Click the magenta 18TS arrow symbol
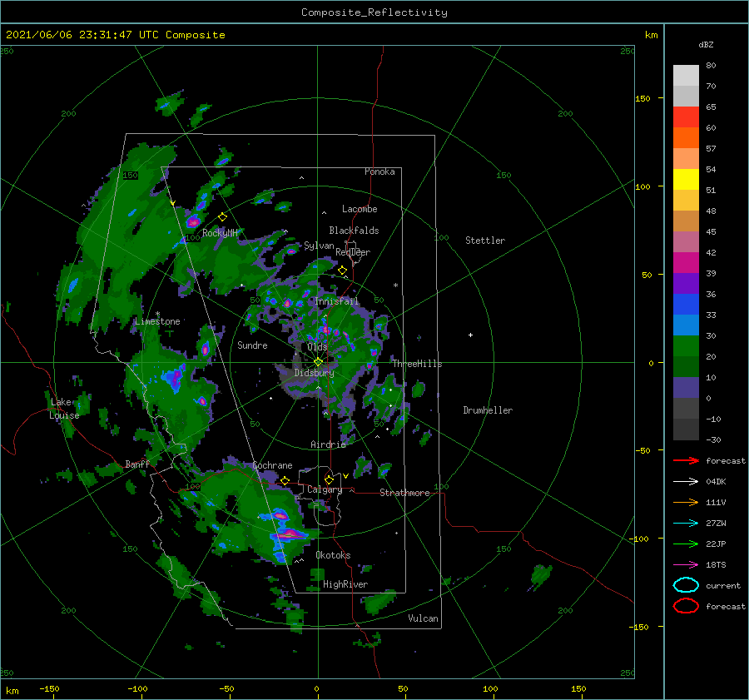The height and width of the screenshot is (700, 749). (x=686, y=565)
